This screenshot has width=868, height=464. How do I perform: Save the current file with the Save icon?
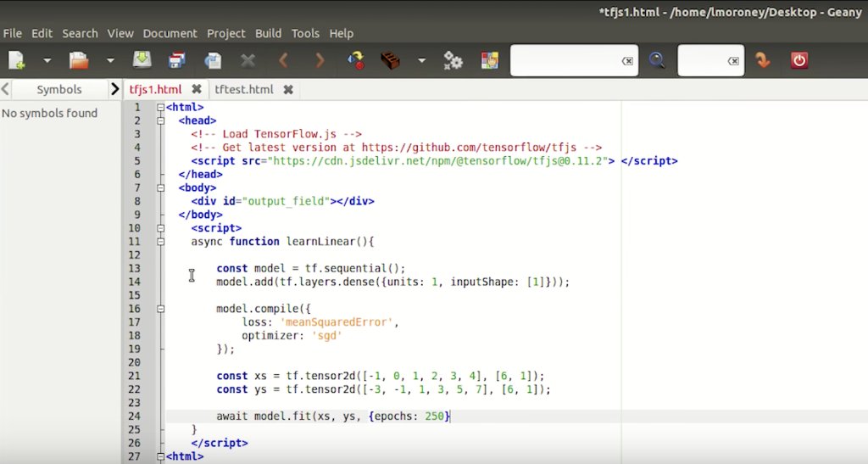point(142,59)
